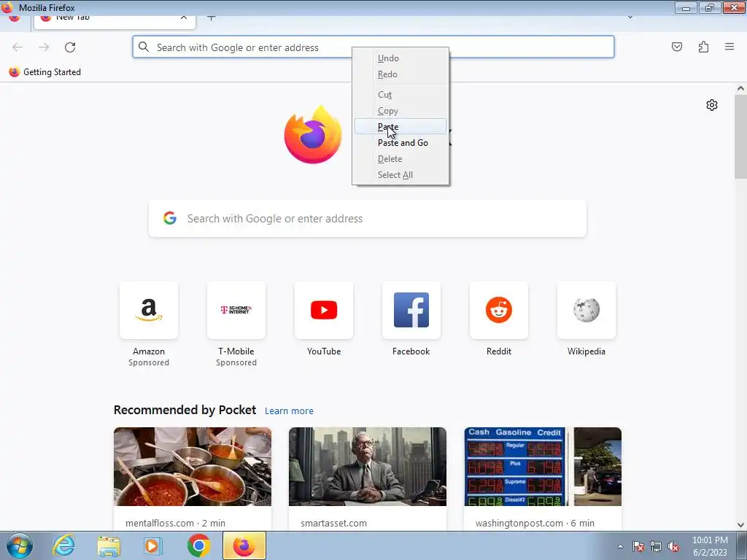Choose Select All in context menu

tap(400, 175)
